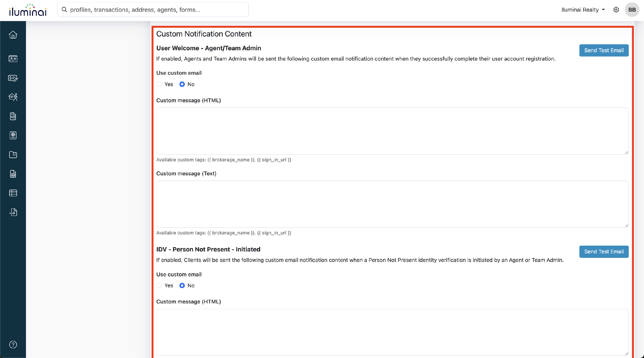The image size is (644, 358).
Task: Click the iluminai logo
Action: tap(28, 10)
